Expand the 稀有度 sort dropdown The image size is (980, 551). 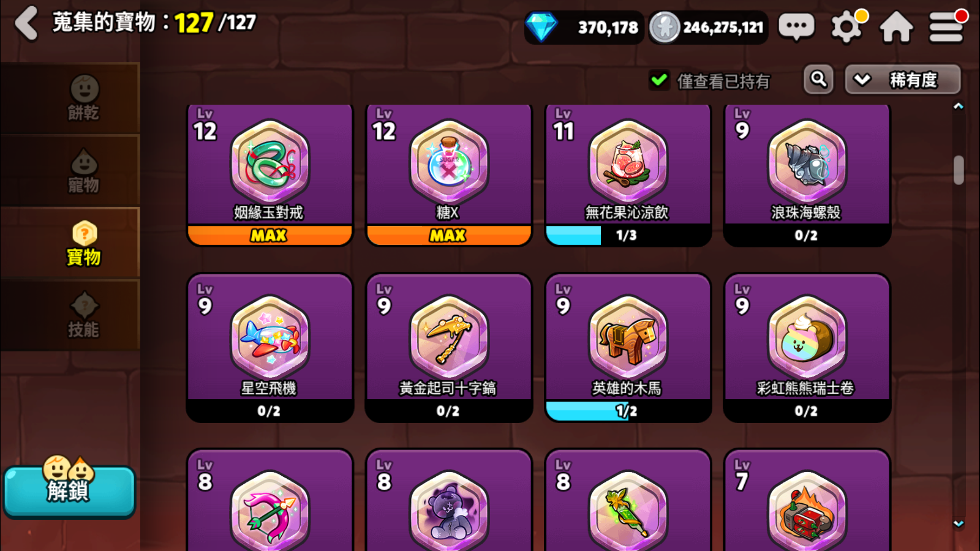coord(903,80)
